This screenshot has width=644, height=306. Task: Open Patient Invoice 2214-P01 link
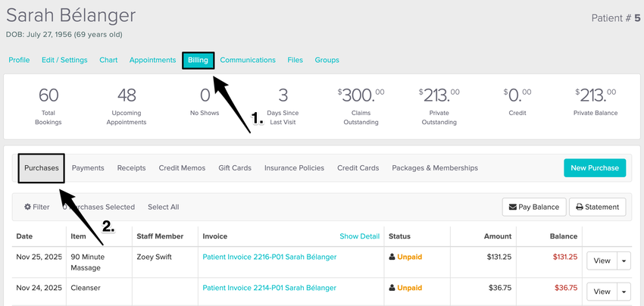pyautogui.click(x=270, y=288)
